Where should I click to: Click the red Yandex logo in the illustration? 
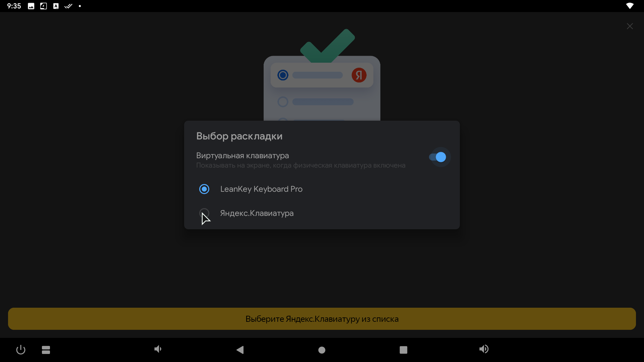tap(359, 75)
